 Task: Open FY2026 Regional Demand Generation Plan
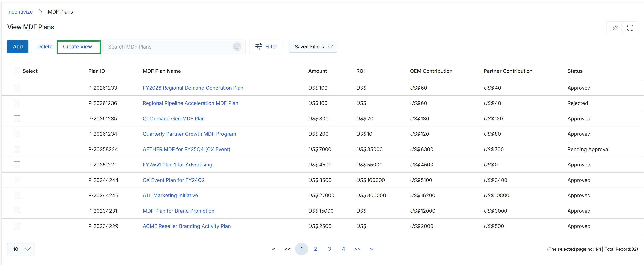(193, 88)
